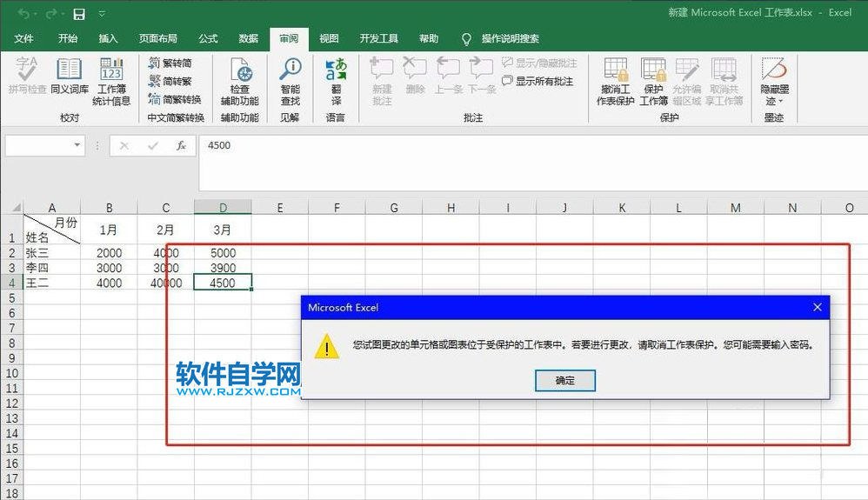Viewport: 868px width, 500px height.
Task: Go to 上一条 previous comment
Action: pos(449,76)
